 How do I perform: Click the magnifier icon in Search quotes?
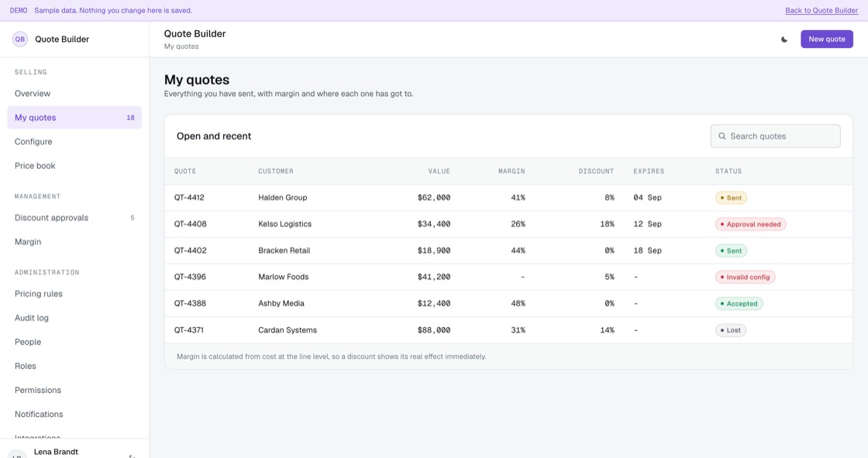click(722, 136)
